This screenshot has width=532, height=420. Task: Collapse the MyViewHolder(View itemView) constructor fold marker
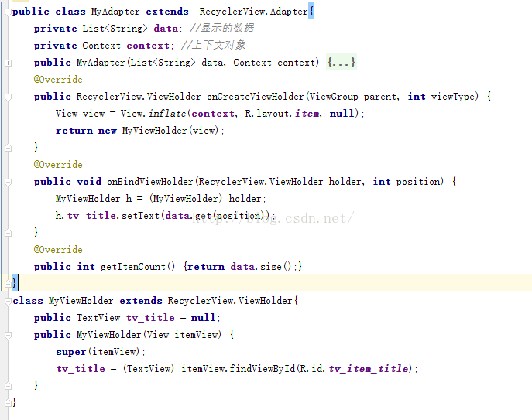point(8,335)
